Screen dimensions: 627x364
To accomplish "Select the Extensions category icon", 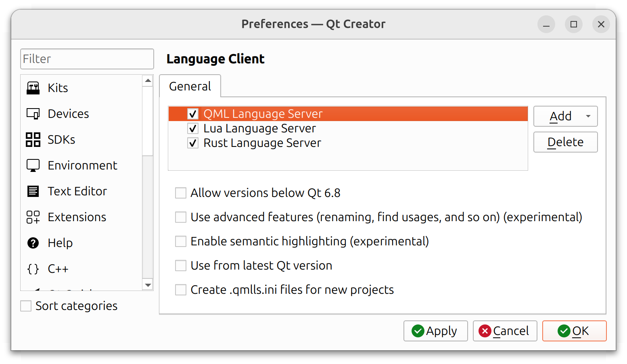I will [x=33, y=217].
